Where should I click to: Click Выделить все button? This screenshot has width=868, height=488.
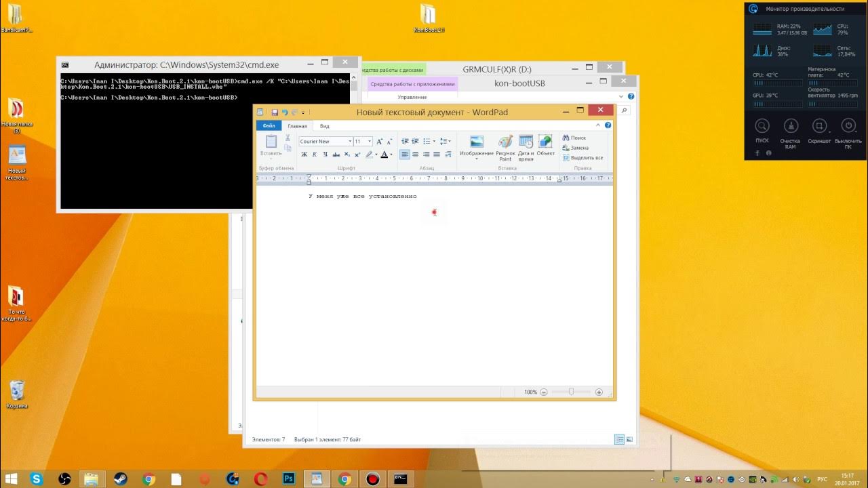coord(583,157)
